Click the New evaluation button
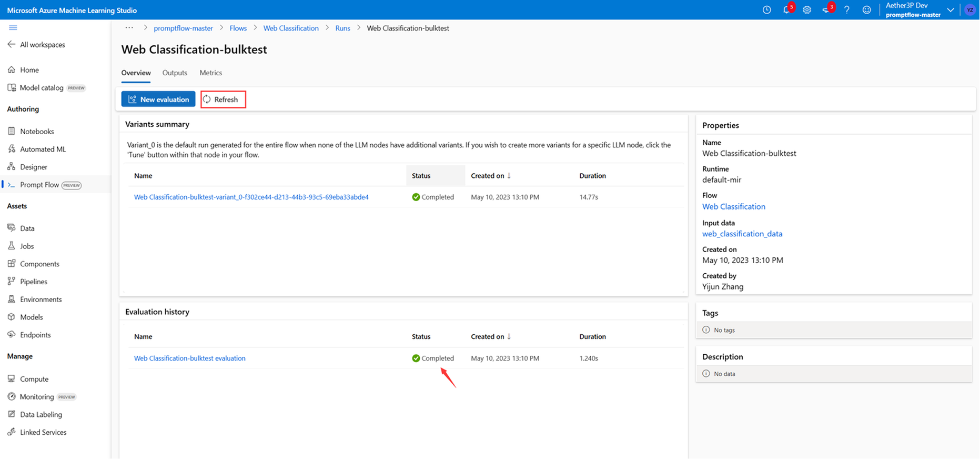 tap(158, 99)
